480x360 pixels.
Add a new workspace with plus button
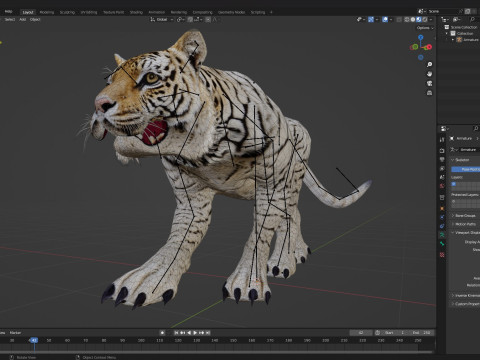pyautogui.click(x=271, y=12)
